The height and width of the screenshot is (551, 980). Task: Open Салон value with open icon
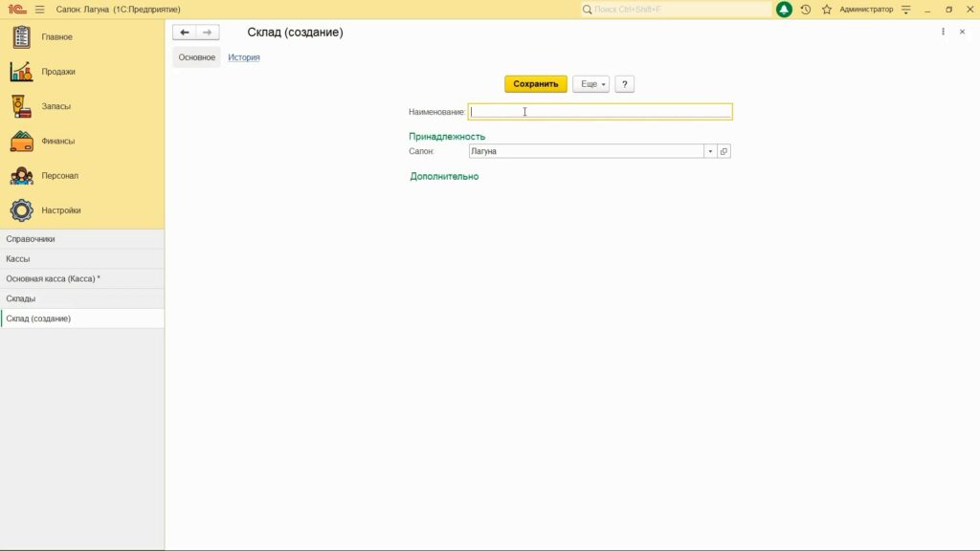click(724, 151)
